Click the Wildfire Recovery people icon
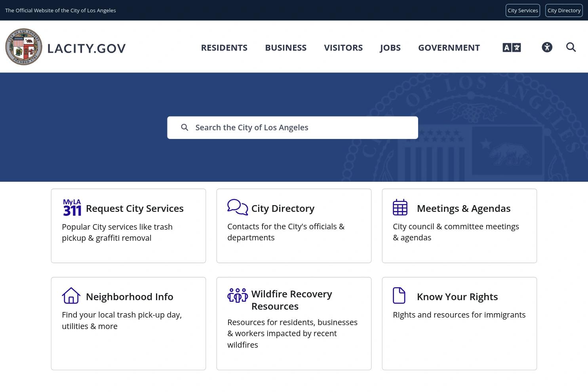This screenshot has height=392, width=588. coord(238,295)
